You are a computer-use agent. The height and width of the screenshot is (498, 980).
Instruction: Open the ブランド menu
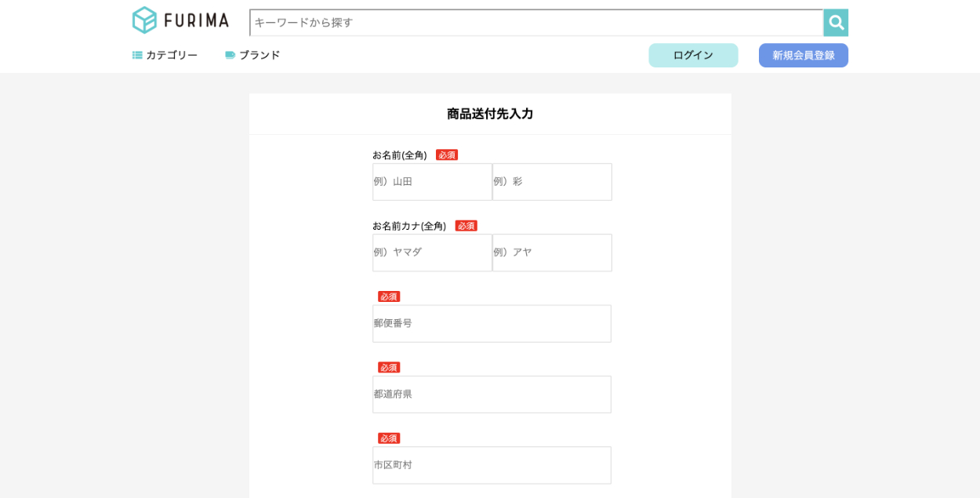coord(260,55)
